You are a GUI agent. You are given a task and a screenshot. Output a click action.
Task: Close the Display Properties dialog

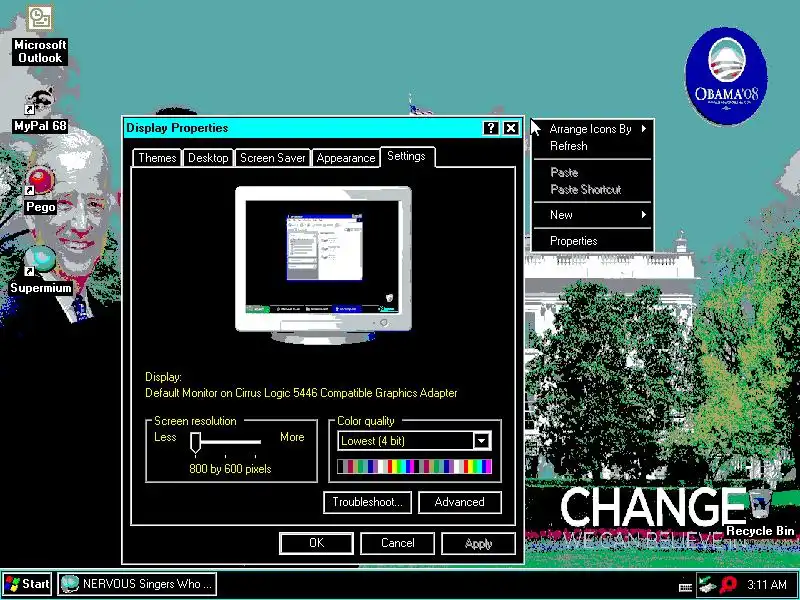[x=511, y=128]
